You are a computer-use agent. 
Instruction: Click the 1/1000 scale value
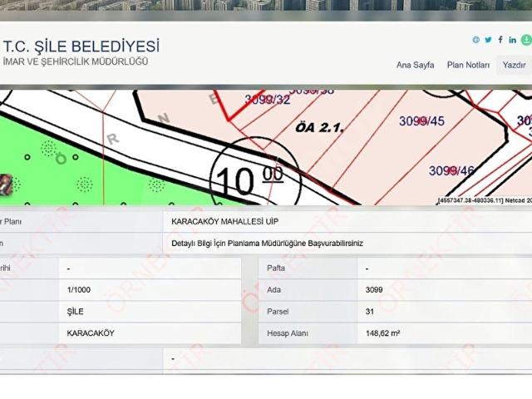(79, 290)
